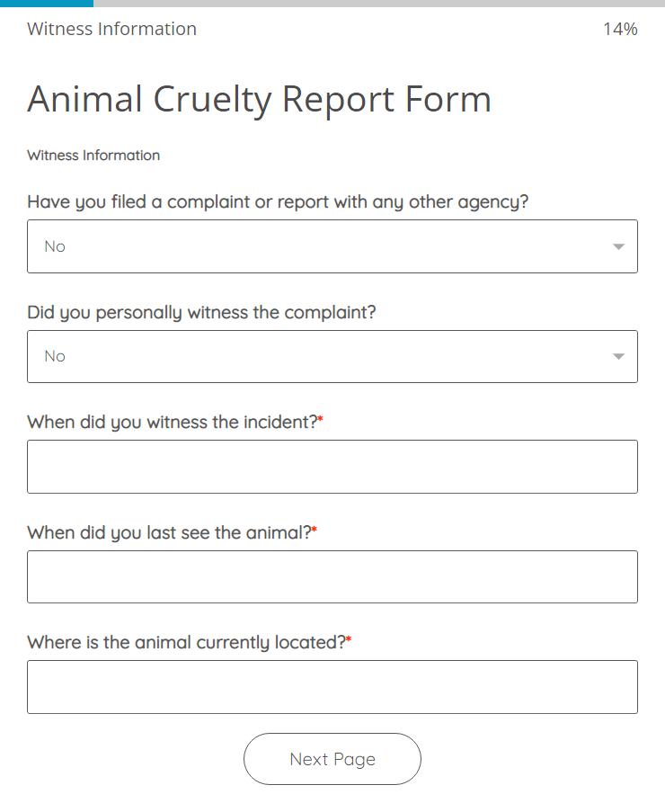The height and width of the screenshot is (812, 665).
Task: Click the gray unfilled part of the progress bar
Action: coord(377,4)
